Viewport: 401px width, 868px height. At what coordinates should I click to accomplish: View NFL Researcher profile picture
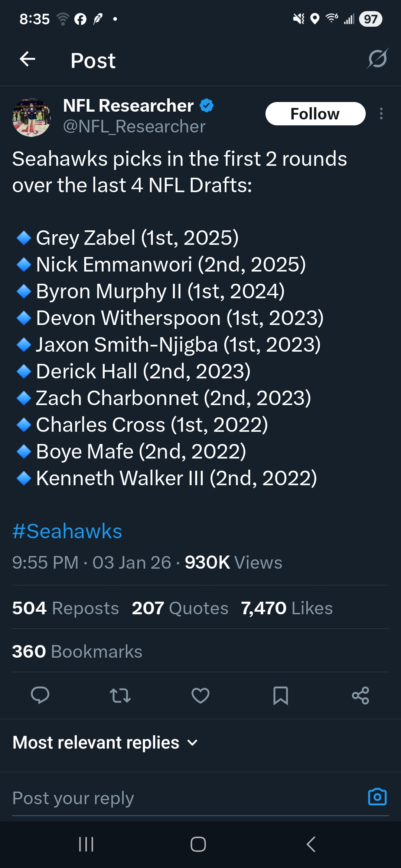pyautogui.click(x=32, y=117)
